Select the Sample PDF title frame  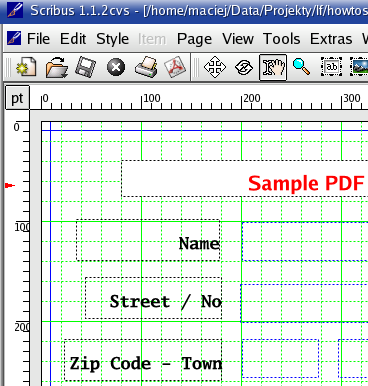(x=245, y=179)
